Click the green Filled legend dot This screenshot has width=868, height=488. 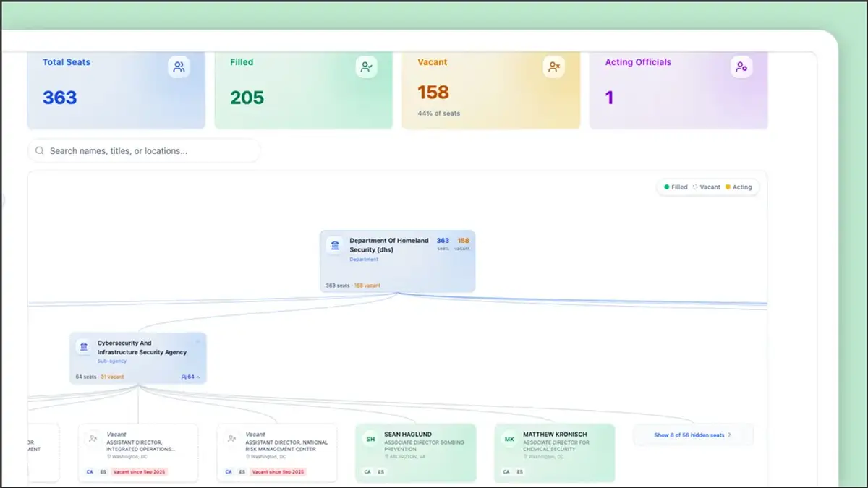(x=667, y=187)
